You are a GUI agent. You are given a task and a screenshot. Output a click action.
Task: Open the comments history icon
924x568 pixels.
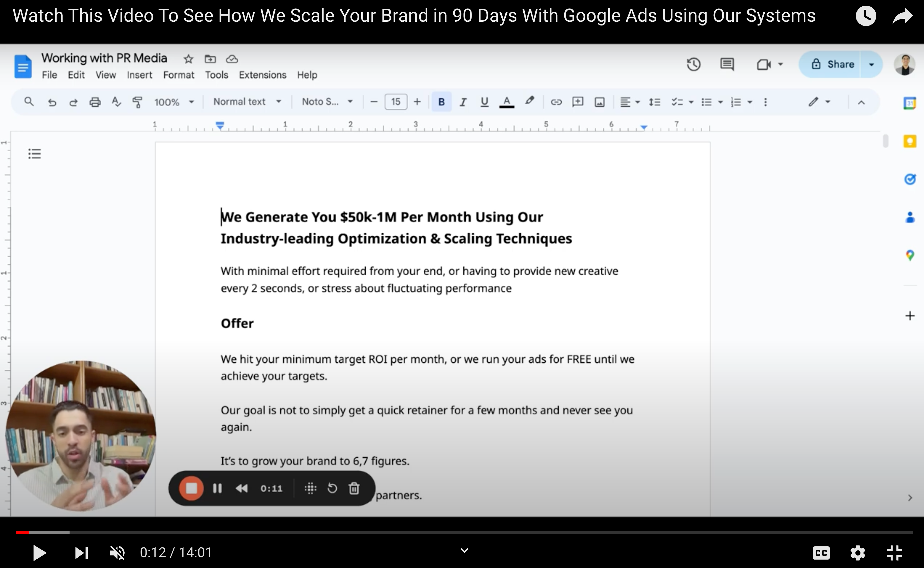click(x=727, y=64)
